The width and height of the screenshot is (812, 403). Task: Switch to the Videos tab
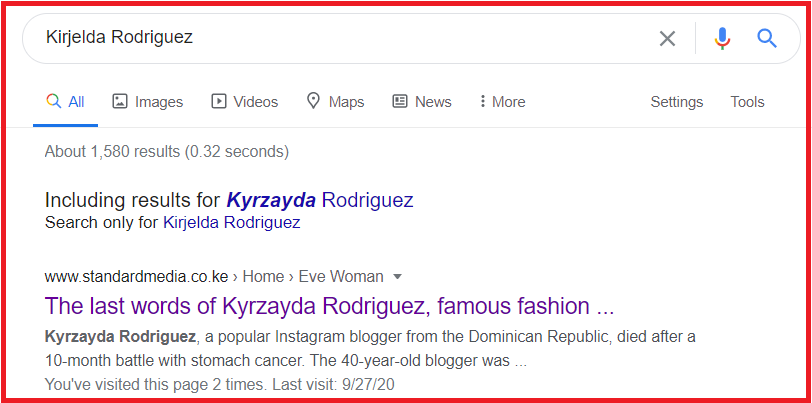pos(244,102)
